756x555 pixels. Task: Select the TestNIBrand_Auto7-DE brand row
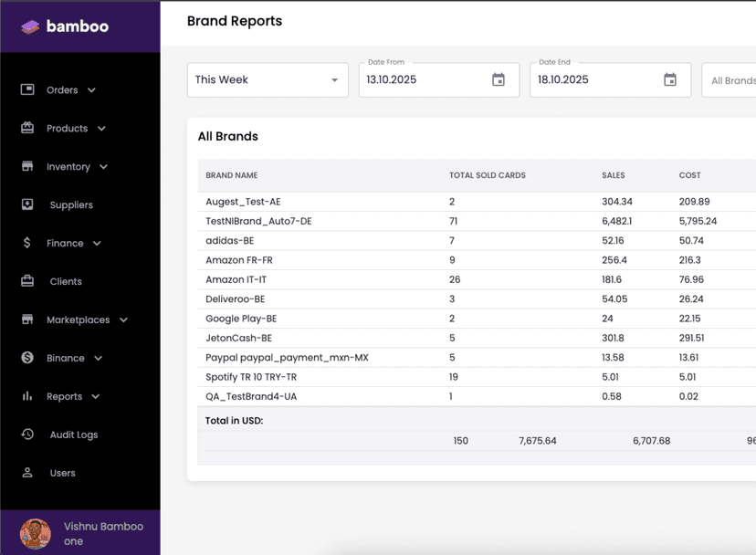coord(258,221)
